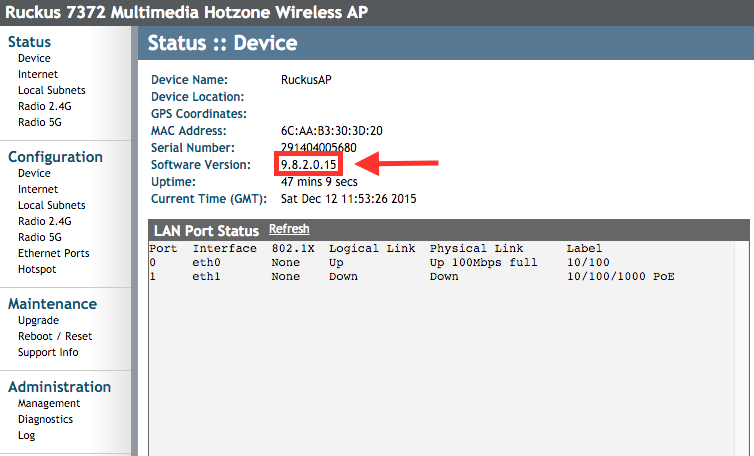Open Local Subnets under Status
This screenshot has width=754, height=456.
(51, 90)
